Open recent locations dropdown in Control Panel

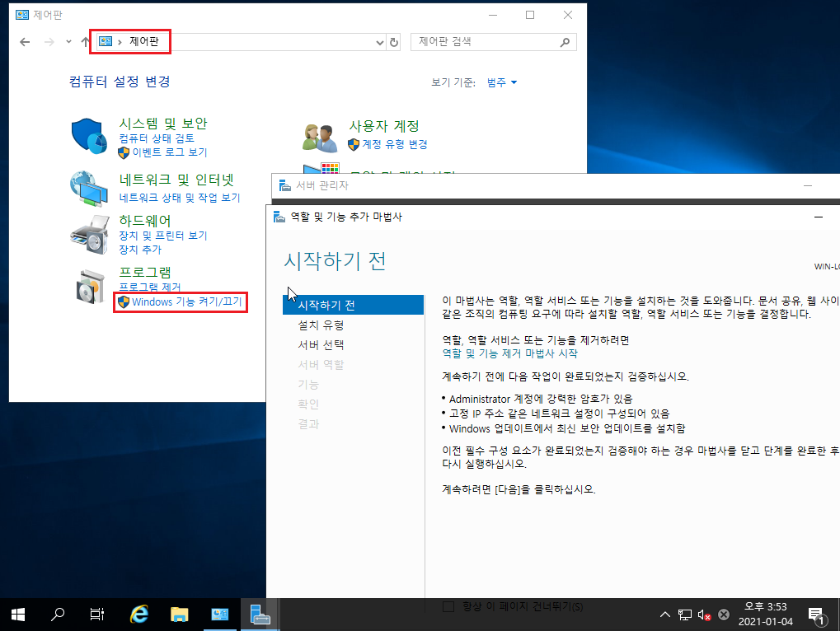pos(68,42)
